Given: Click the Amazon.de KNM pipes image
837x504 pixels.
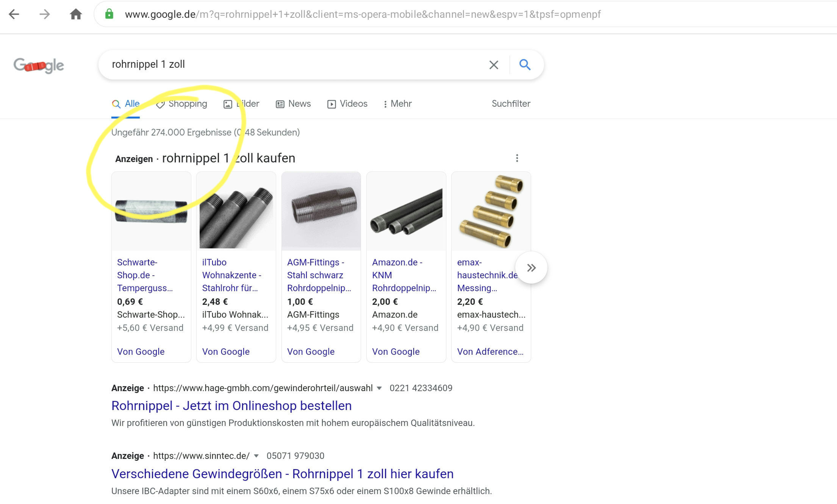Looking at the screenshot, I should (x=406, y=211).
